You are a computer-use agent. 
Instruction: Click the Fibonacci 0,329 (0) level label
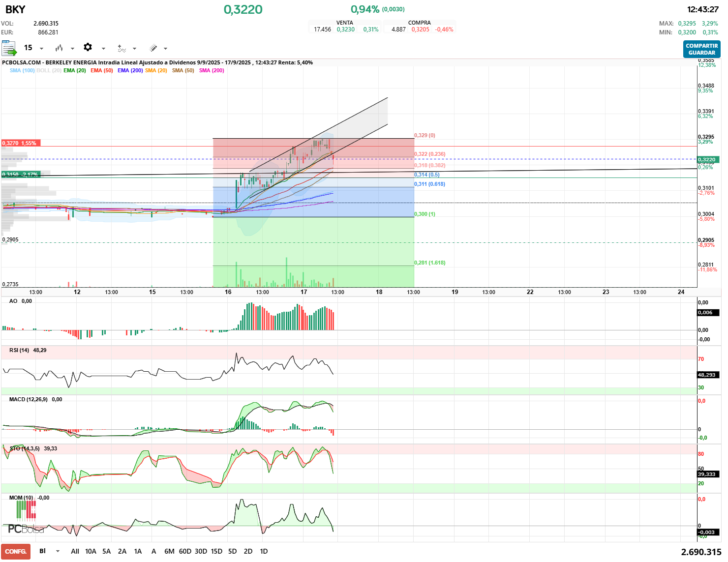point(425,135)
